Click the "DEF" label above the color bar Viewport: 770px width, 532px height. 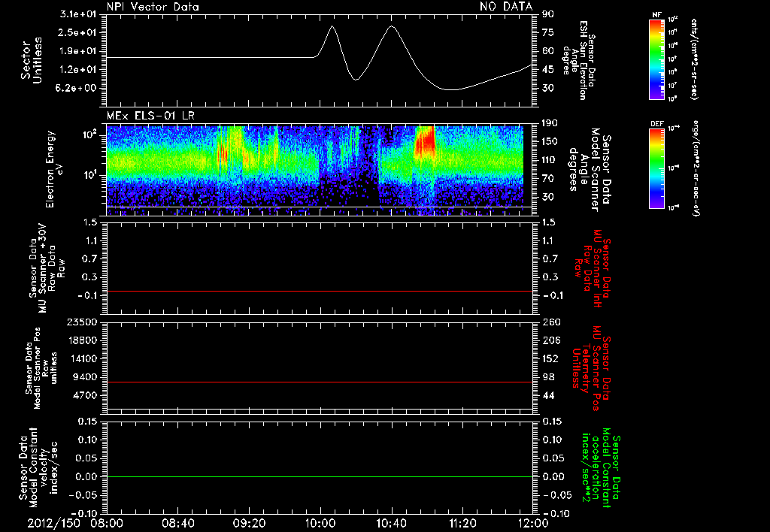coord(657,124)
